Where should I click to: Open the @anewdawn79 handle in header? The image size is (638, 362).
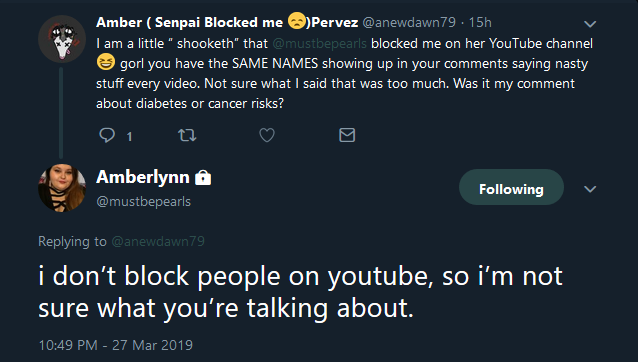click(409, 22)
